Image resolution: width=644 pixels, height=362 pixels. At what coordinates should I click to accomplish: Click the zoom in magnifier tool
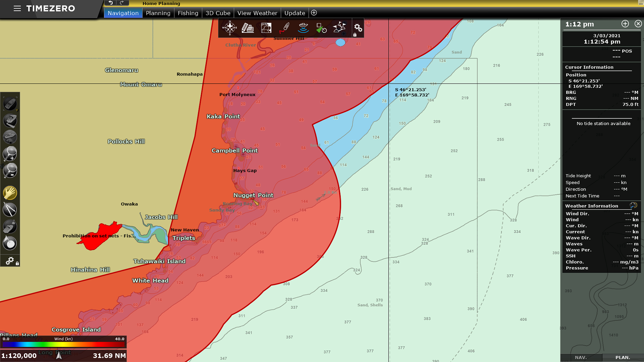10,154
